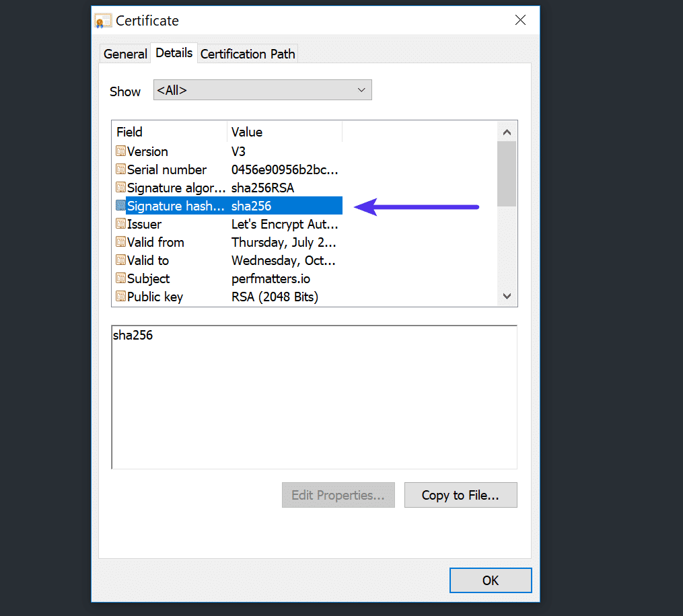
Task: Open the Certification Path tab
Action: pos(247,53)
